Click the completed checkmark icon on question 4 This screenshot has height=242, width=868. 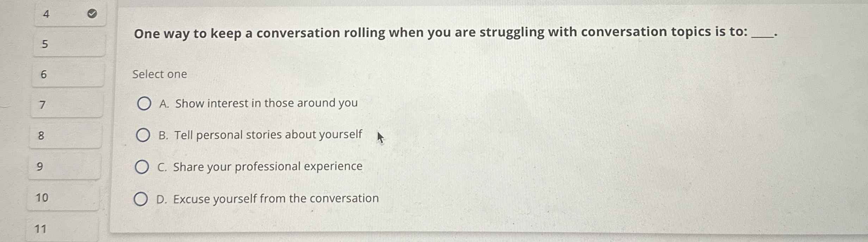click(91, 13)
